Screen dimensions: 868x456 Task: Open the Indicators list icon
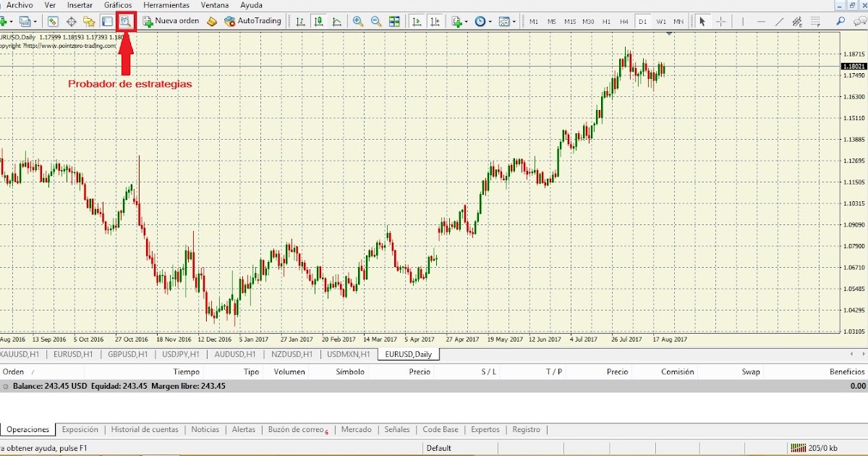pos(456,21)
